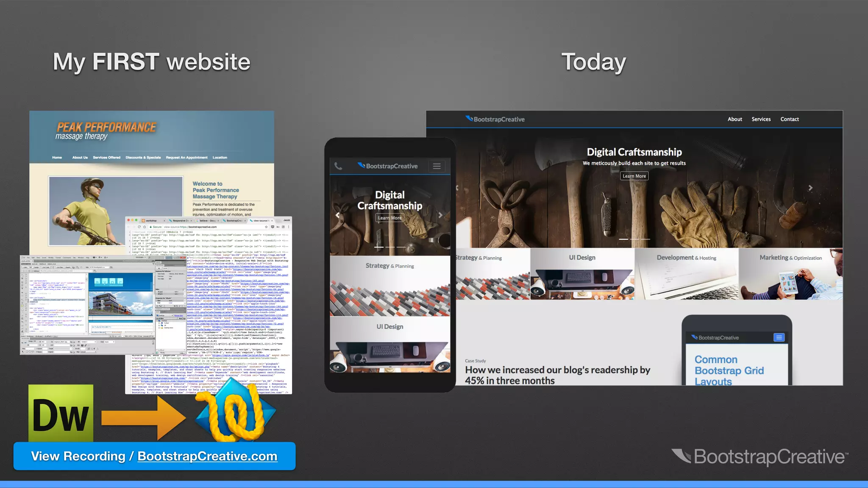
Task: Click 'Digital Craftsmanship' desktop hero heading
Action: pos(634,152)
